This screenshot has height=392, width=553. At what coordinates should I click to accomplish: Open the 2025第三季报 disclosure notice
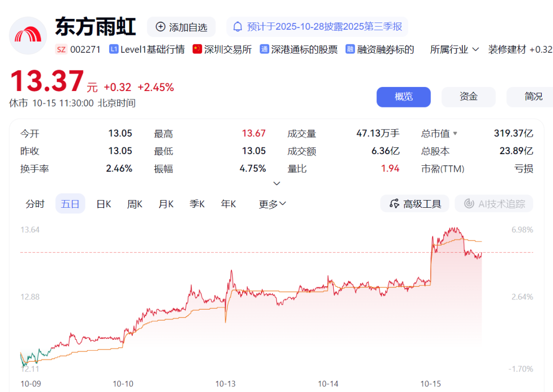coord(317,27)
